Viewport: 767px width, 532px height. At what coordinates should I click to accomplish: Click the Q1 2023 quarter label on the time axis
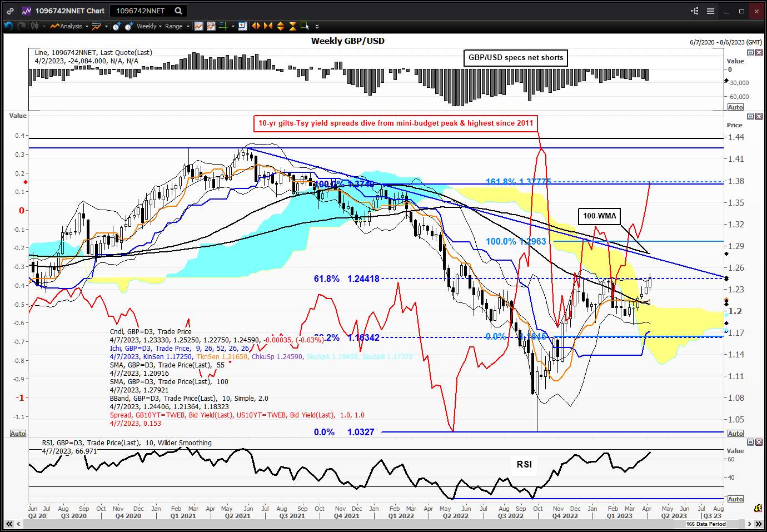(x=619, y=516)
